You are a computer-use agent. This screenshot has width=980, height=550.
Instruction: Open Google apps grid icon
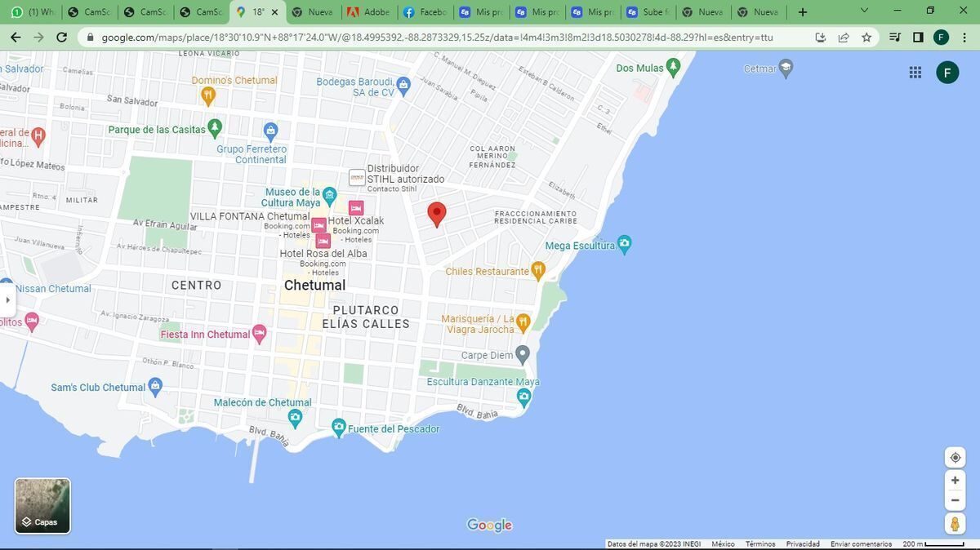tap(915, 73)
